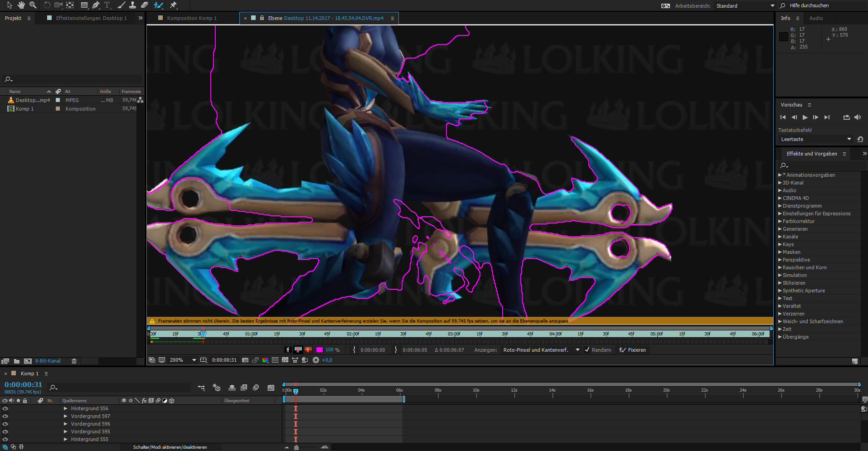The image size is (868, 451).
Task: Open the Graph Editor in the timeline
Action: pos(271,388)
